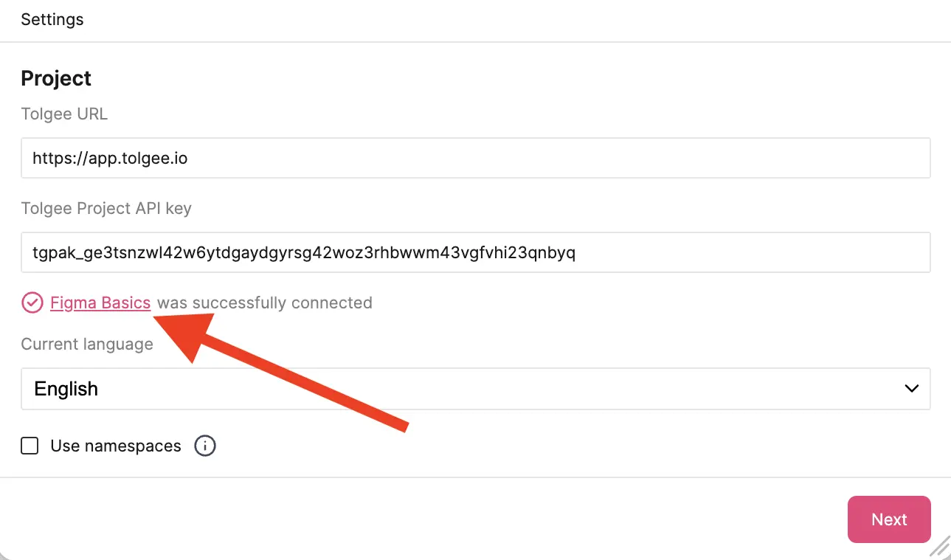Image resolution: width=951 pixels, height=560 pixels.
Task: Enable the Use namespaces checkbox
Action: pyautogui.click(x=30, y=446)
